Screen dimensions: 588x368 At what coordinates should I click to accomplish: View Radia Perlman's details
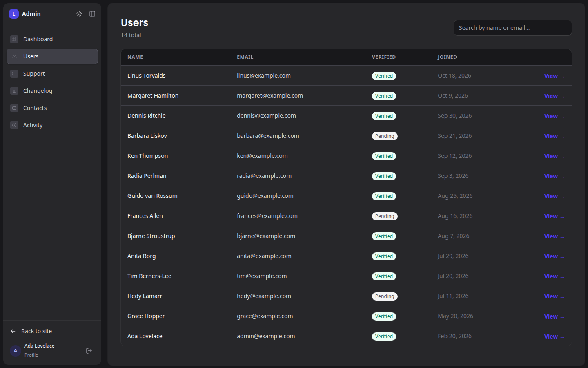[554, 176]
